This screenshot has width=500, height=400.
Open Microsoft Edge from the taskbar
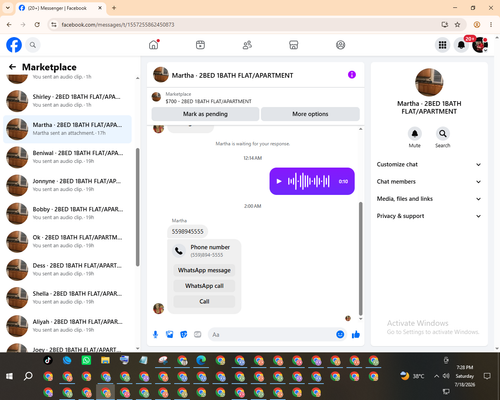tap(201, 360)
